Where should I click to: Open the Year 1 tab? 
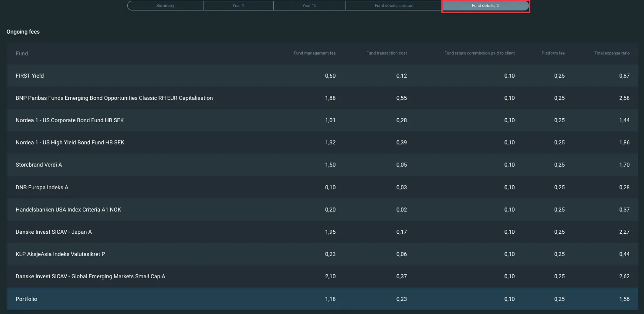click(238, 6)
